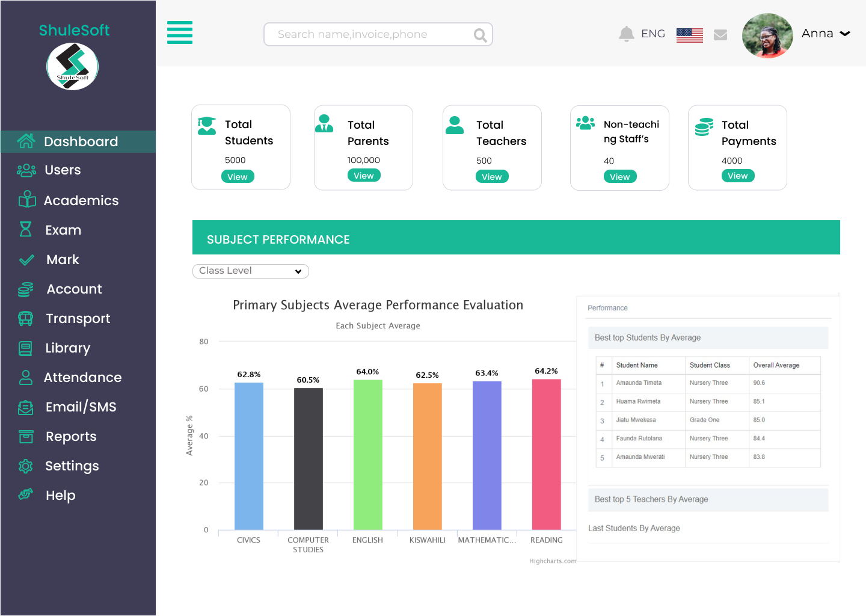866x616 pixels.
Task: Open the messages envelope icon
Action: (720, 34)
